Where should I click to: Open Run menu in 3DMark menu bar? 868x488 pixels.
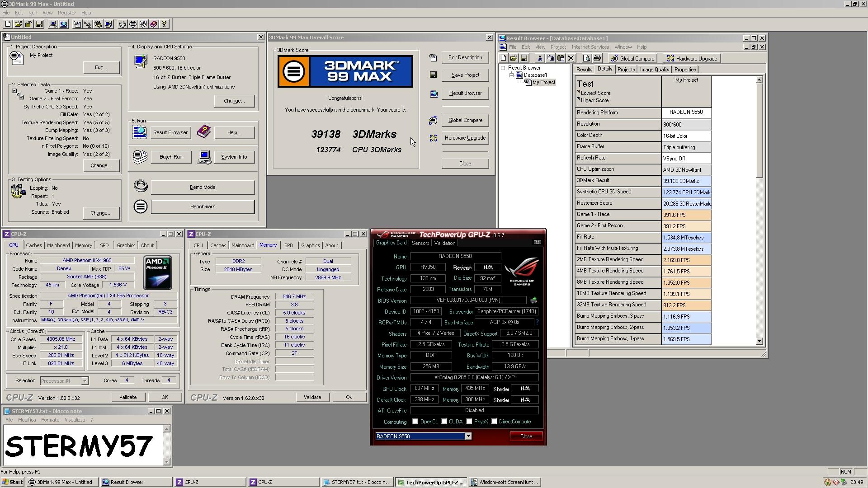coord(33,13)
